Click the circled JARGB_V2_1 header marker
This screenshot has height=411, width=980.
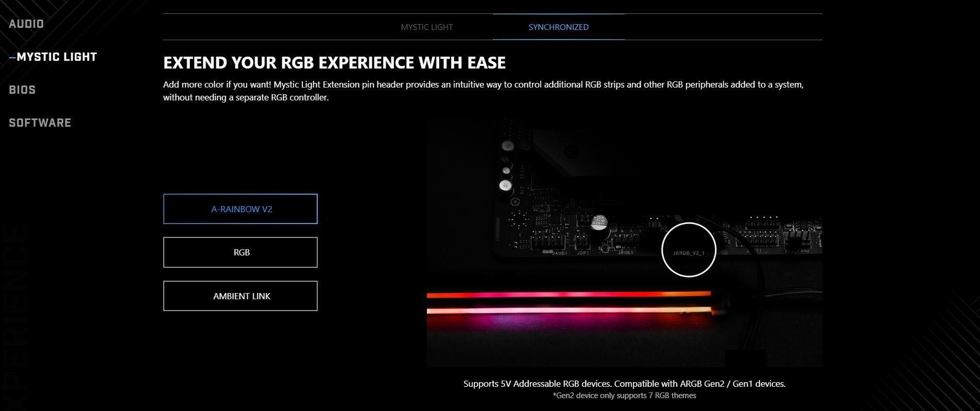tap(689, 250)
